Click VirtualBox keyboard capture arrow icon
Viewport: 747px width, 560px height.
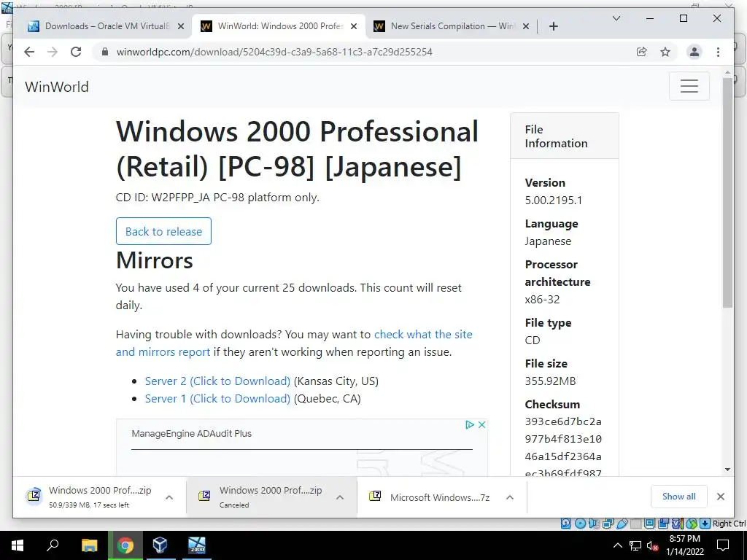tap(705, 524)
